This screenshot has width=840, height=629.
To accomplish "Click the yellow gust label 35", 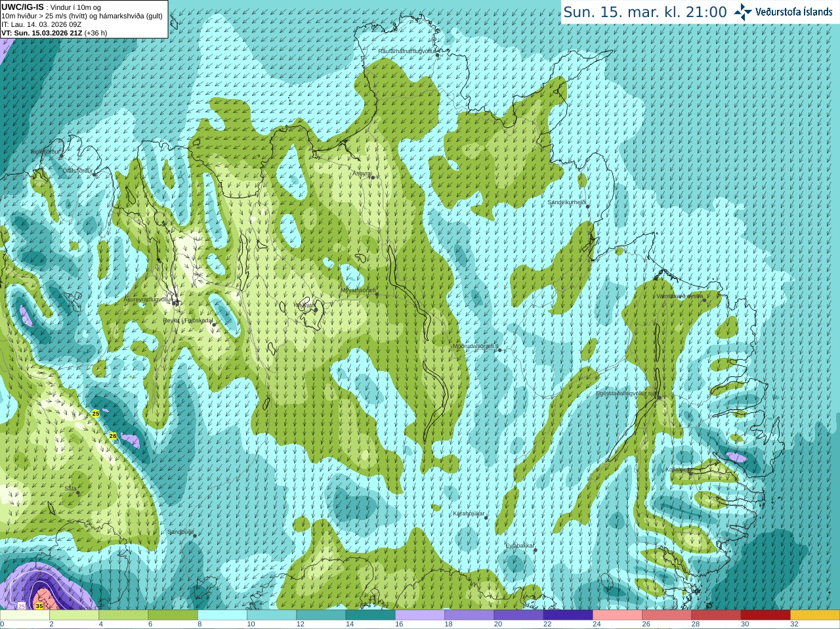I will tap(39, 606).
